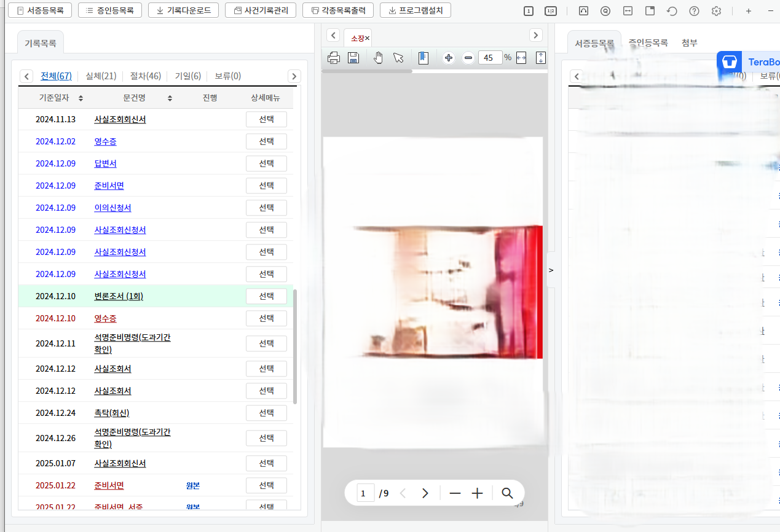Click left arrow in right panel filter row
This screenshot has height=532, width=780.
[x=577, y=76]
